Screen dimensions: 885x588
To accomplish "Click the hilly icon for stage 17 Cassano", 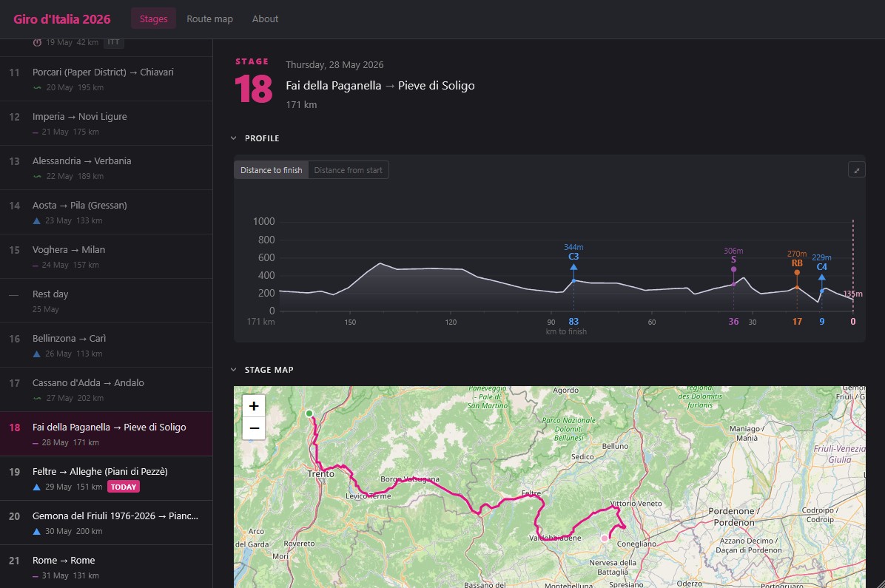I will (37, 398).
